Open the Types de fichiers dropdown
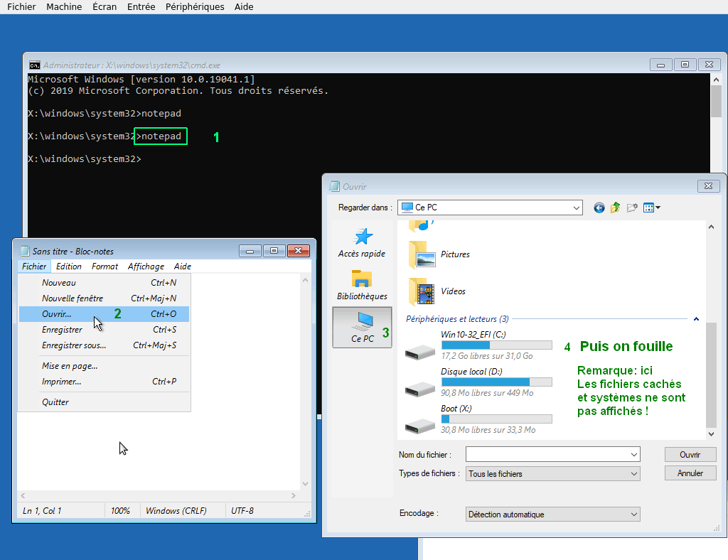The width and height of the screenshot is (728, 560). 633,474
